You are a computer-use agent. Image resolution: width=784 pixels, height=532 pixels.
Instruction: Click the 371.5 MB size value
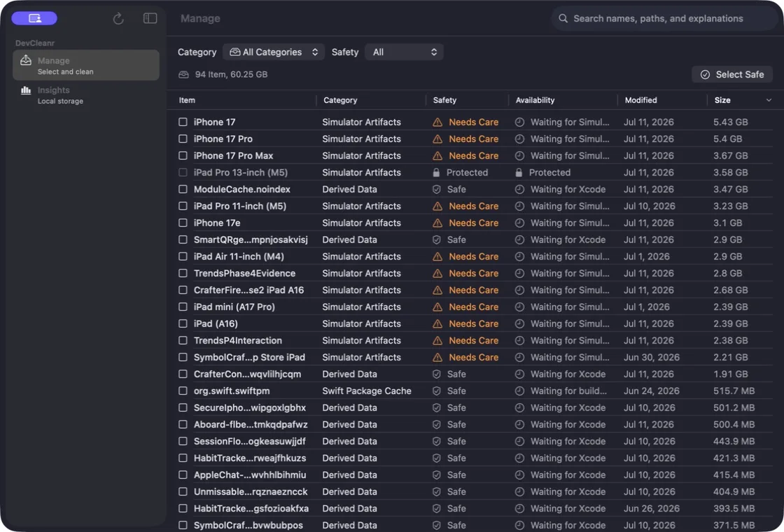point(734,526)
